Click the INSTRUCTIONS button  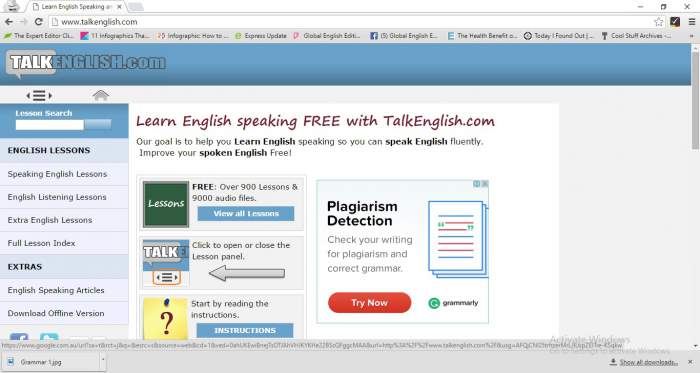coord(245,331)
